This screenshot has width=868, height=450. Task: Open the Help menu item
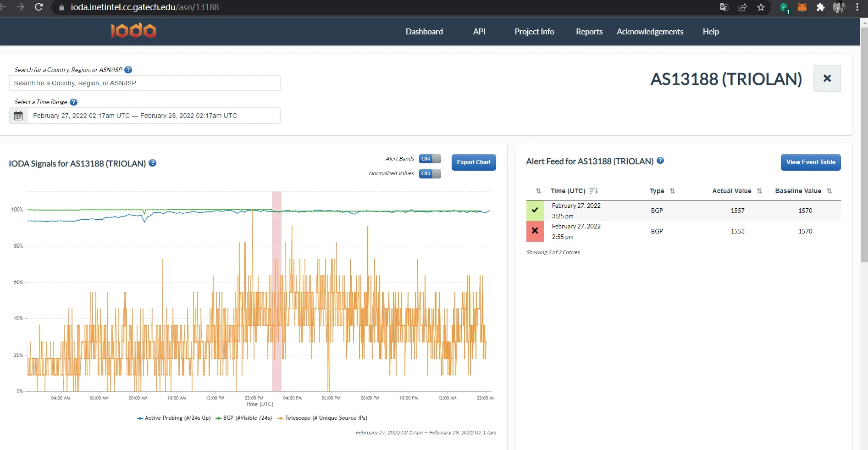click(x=711, y=32)
